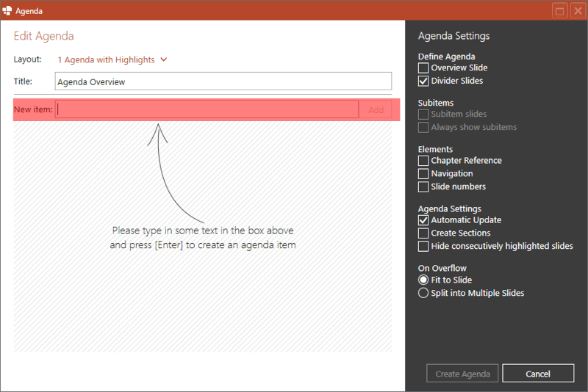Screen dimensions: 588x392
Task: Choose Split into Multiple Slides option
Action: [x=423, y=293]
